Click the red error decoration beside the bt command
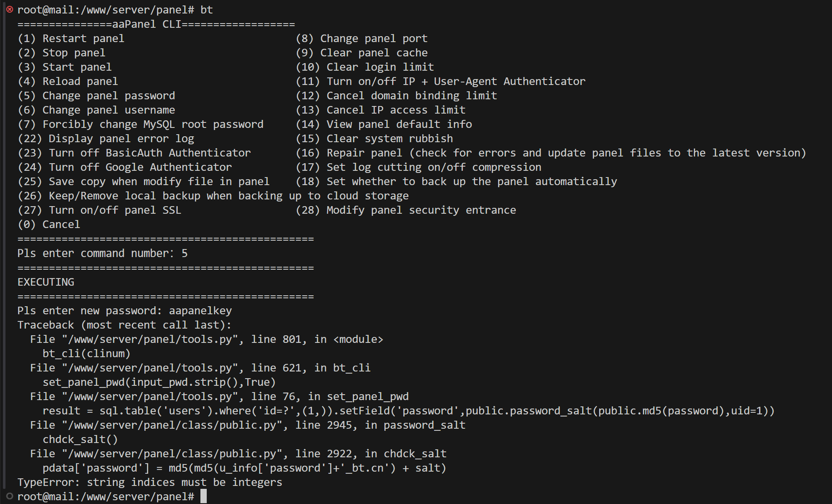The height and width of the screenshot is (504, 832). coord(9,9)
